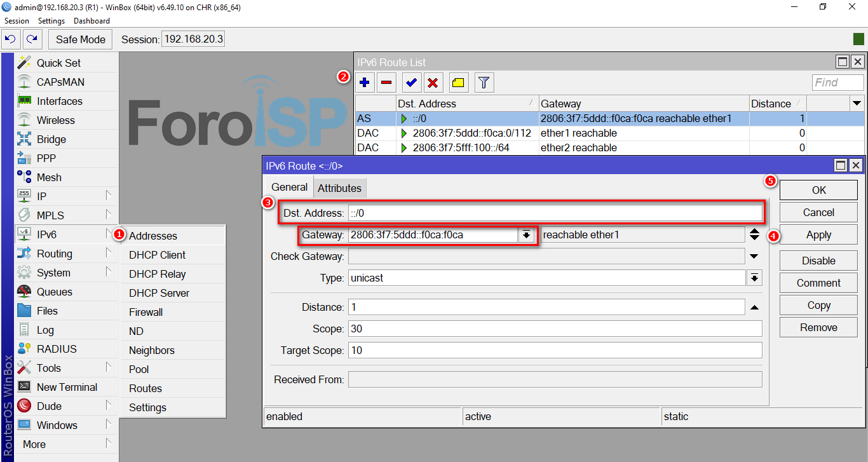Open RADIUS sidebar item
Image resolution: width=868 pixels, height=462 pixels.
pos(67,349)
